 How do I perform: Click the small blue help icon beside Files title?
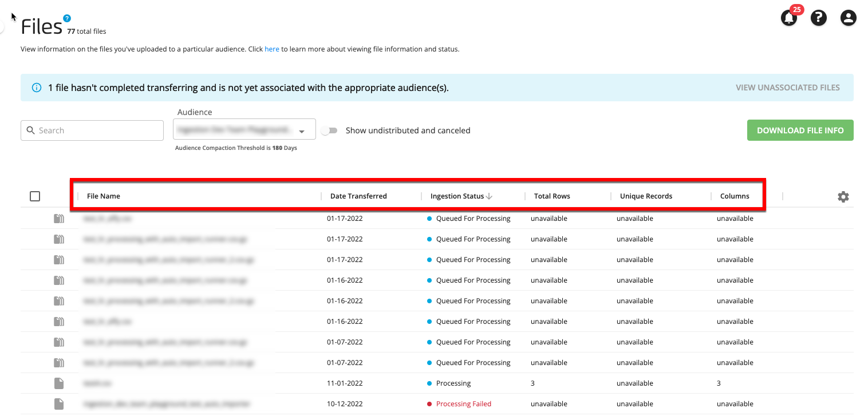pyautogui.click(x=67, y=19)
